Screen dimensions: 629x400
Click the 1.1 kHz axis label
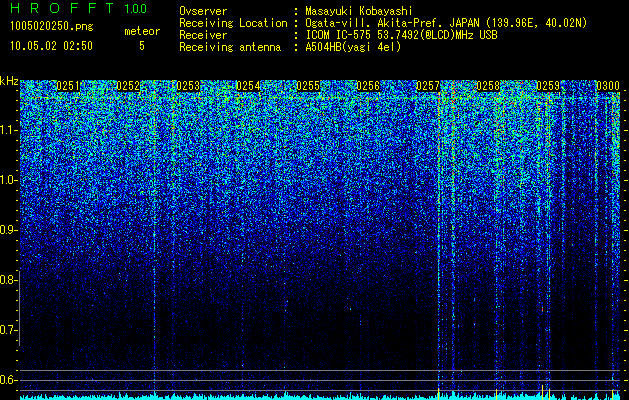(x=8, y=130)
